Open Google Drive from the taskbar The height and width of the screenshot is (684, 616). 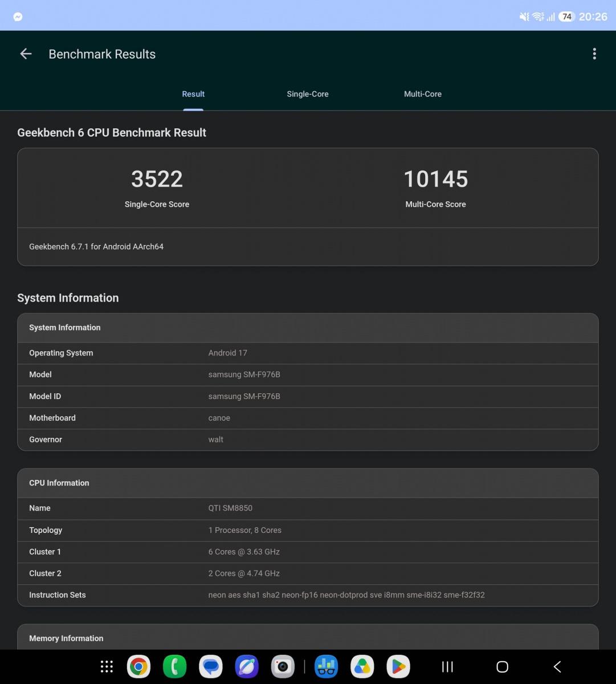[362, 666]
